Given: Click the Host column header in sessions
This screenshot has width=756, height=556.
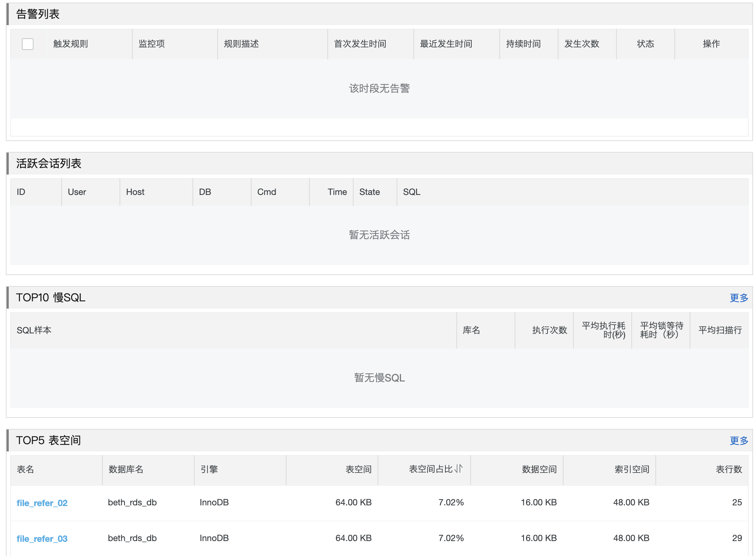Looking at the screenshot, I should point(135,192).
